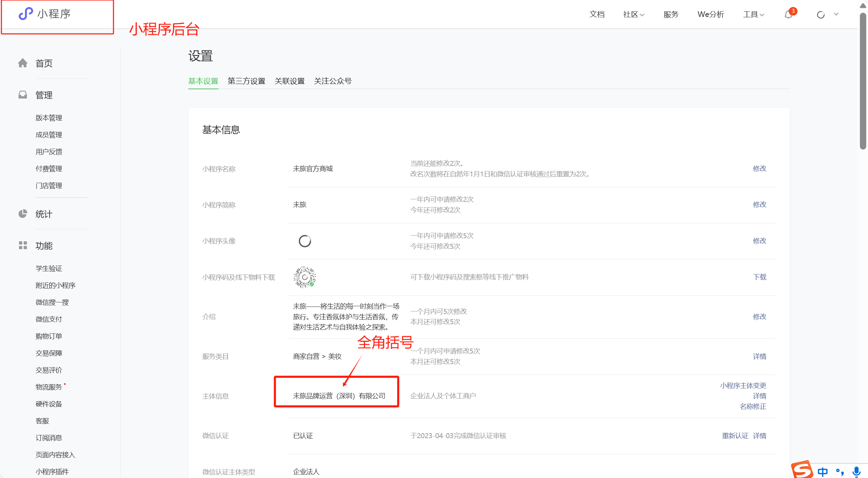Click 修改 link for 小程序名称
This screenshot has width=868, height=478.
(759, 169)
